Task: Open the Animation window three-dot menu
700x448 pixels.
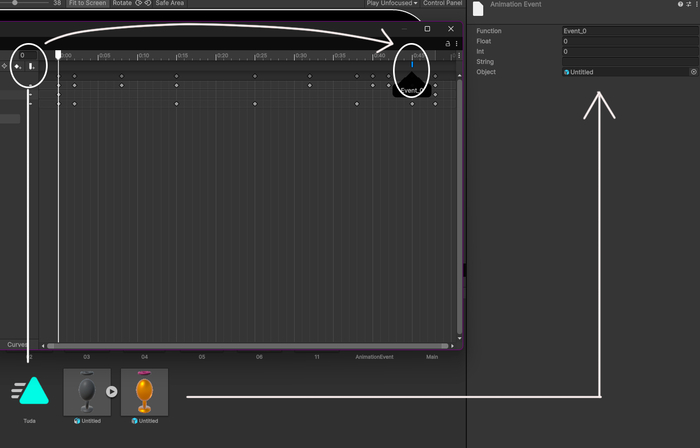Action: [x=457, y=44]
